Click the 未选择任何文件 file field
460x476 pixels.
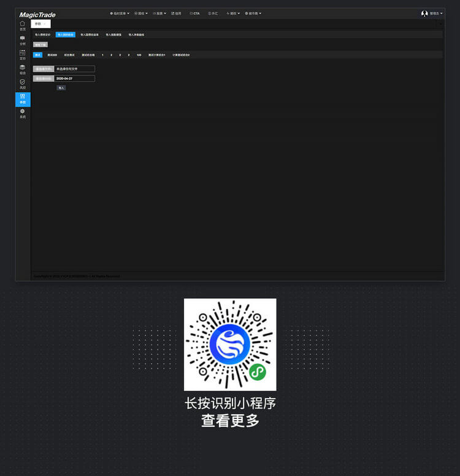coord(75,69)
